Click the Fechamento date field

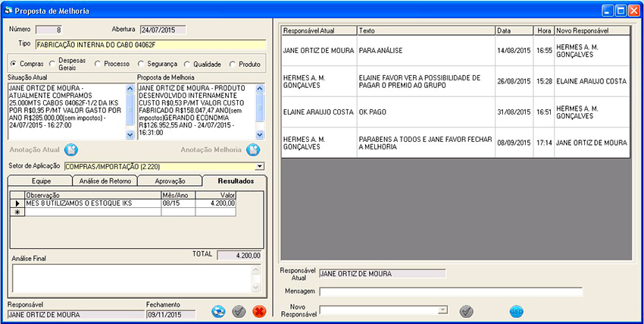coord(171,315)
